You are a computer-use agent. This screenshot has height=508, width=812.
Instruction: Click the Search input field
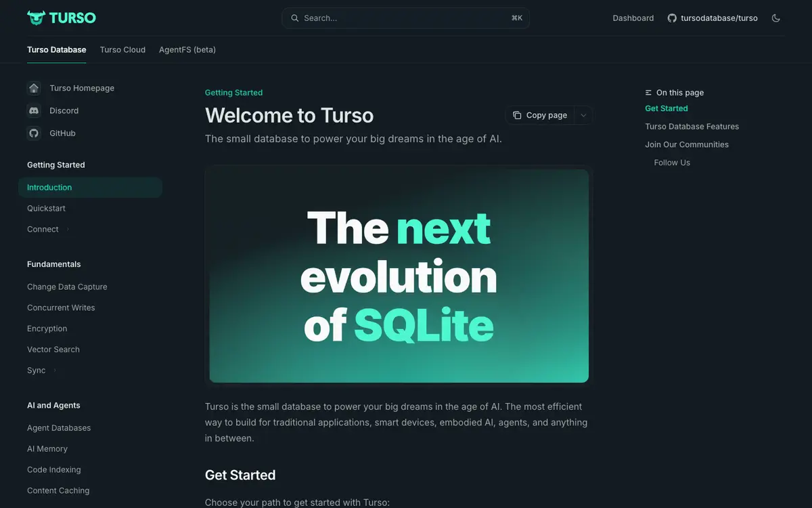tap(405, 18)
